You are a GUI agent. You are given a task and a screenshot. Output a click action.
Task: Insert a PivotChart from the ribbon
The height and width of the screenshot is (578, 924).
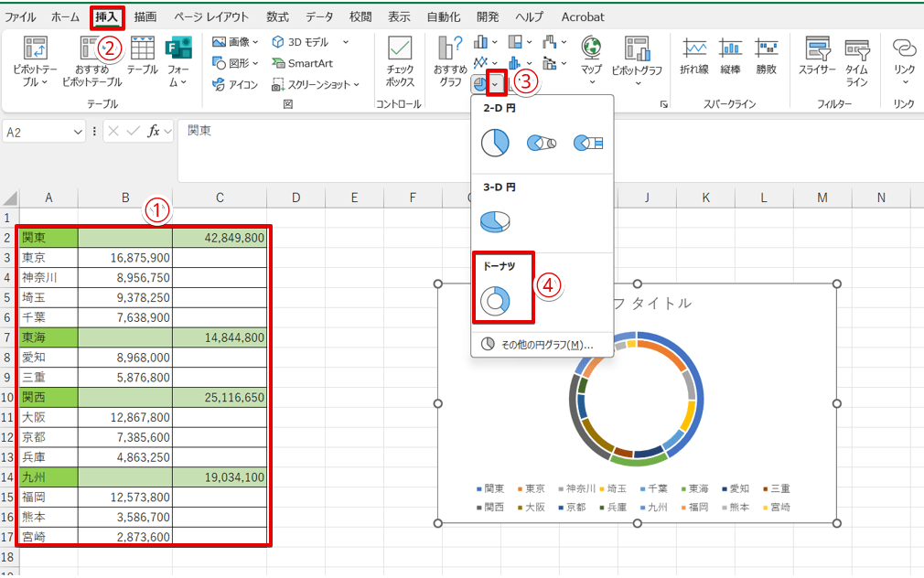(x=636, y=60)
